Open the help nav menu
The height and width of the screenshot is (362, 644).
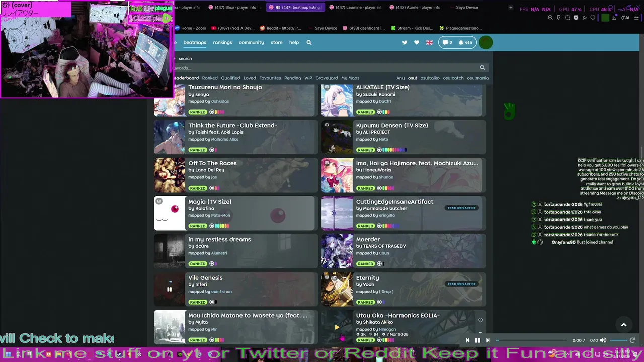click(294, 43)
